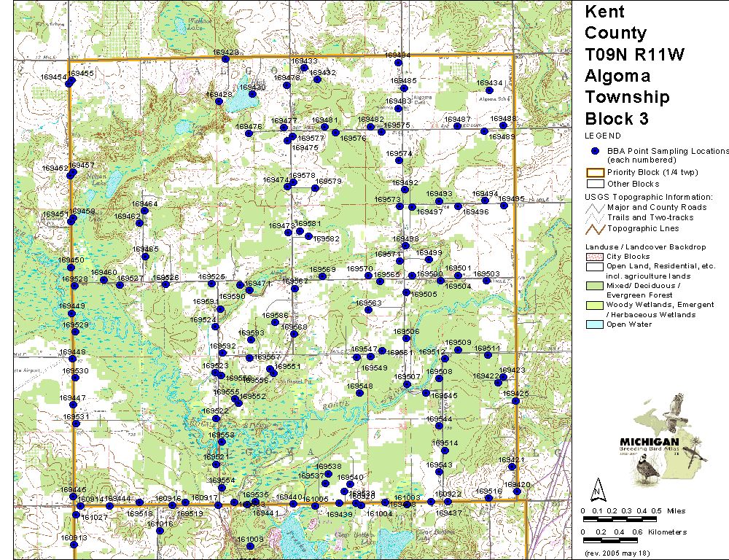
Task: Click the Open Land, Residential legend swatch
Action: point(595,267)
